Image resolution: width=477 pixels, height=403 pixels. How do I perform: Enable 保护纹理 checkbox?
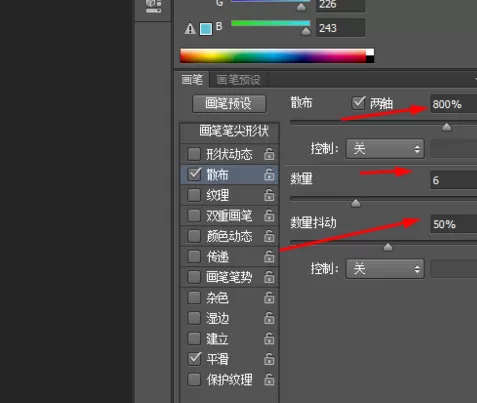194,379
